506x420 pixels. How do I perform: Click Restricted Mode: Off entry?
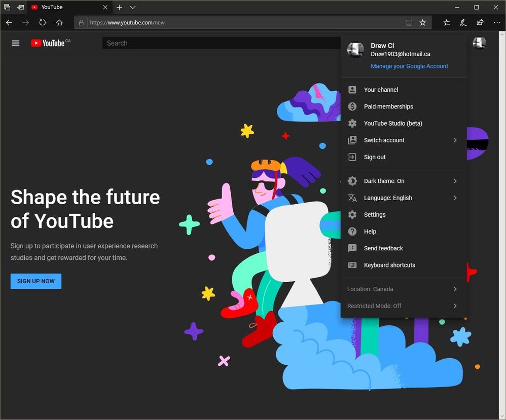tap(404, 306)
